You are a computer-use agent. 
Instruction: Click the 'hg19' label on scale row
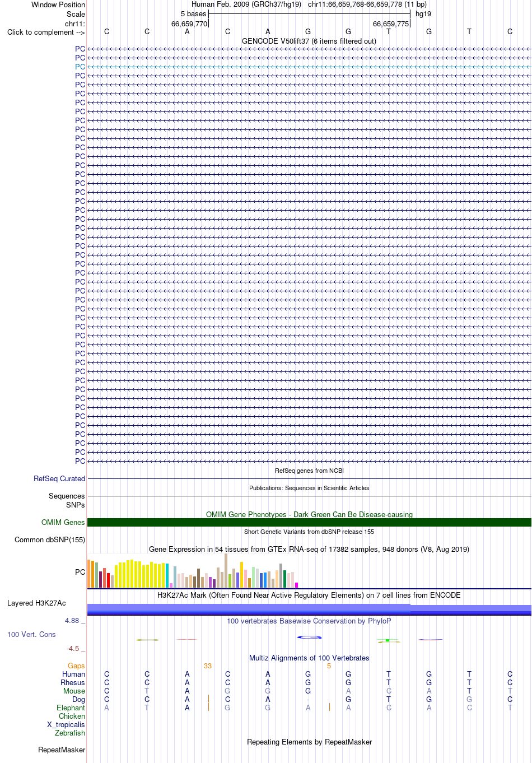point(423,14)
